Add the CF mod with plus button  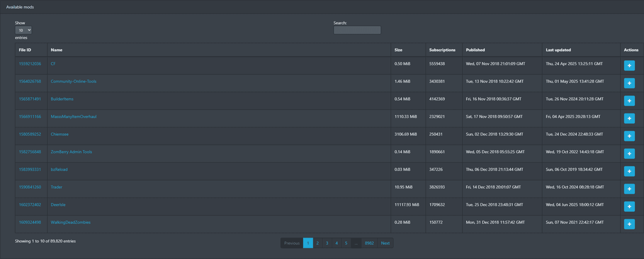629,65
